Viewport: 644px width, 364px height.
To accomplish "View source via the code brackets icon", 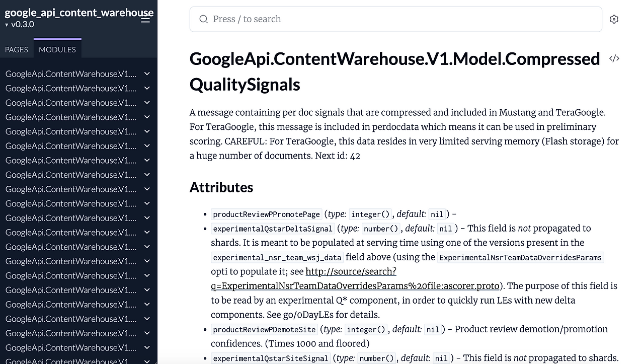I will pyautogui.click(x=614, y=58).
